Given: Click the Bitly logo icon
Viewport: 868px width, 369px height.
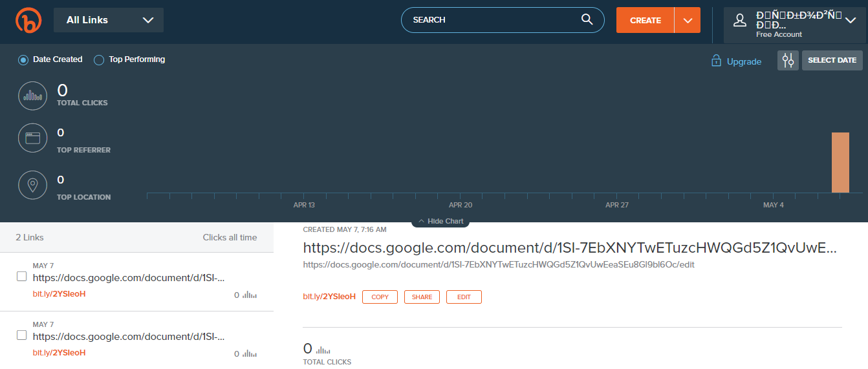Looking at the screenshot, I should coord(28,20).
